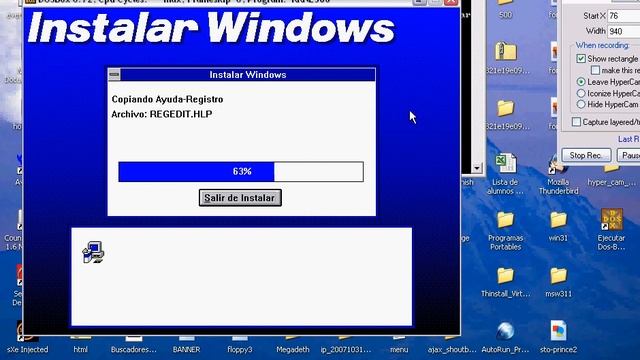Select the sto-prince2 desktop file
The height and width of the screenshot is (360, 640).
pos(558,337)
